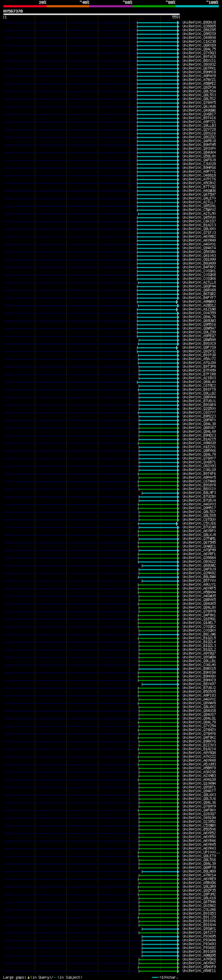Choose hit UniRef100_P93492

(x=199, y=948)
